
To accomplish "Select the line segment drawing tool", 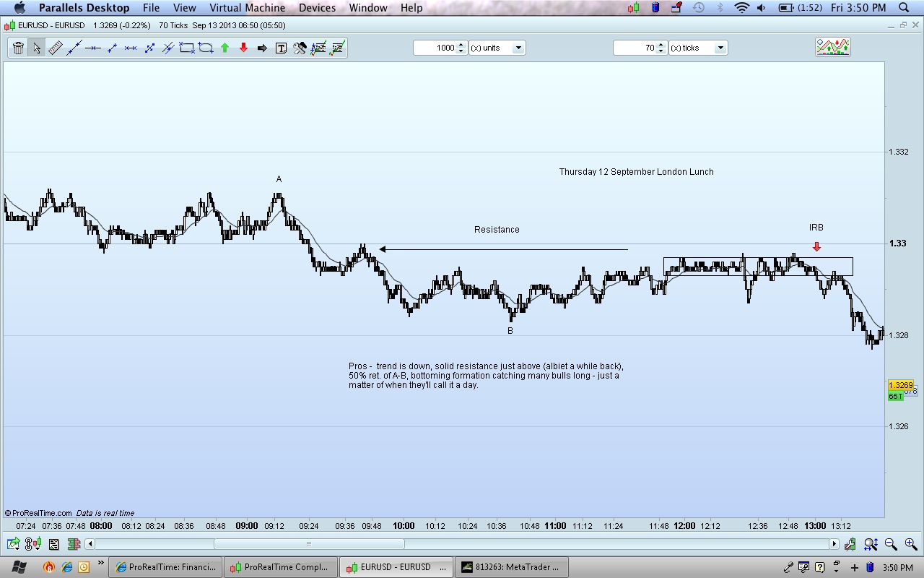I will [x=112, y=48].
